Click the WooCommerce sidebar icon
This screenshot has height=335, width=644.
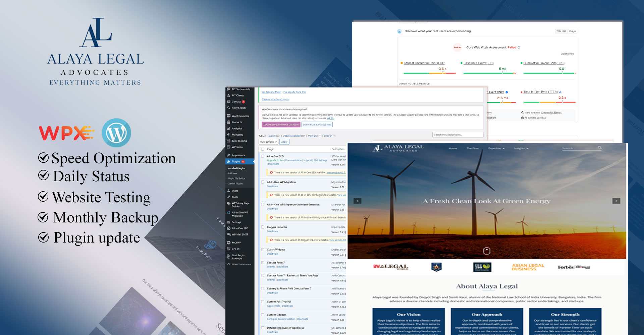click(229, 116)
